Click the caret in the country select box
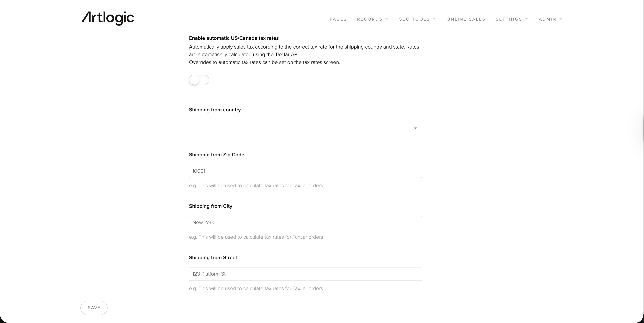644x323 pixels. pos(415,128)
